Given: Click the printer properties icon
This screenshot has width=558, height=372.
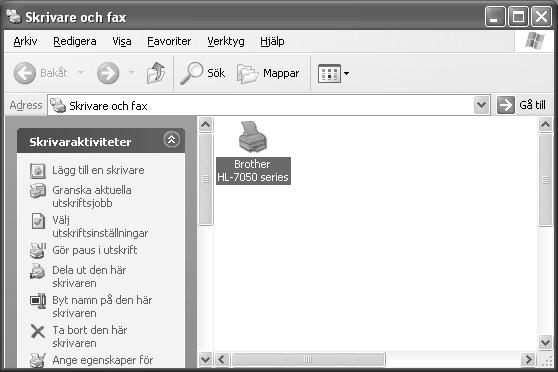Looking at the screenshot, I should tap(38, 360).
